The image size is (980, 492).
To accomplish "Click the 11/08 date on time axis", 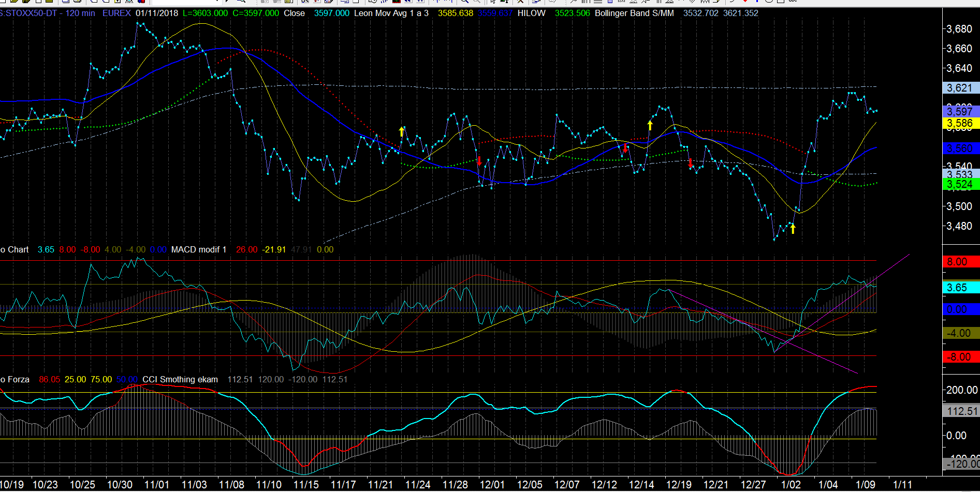I will [x=231, y=485].
